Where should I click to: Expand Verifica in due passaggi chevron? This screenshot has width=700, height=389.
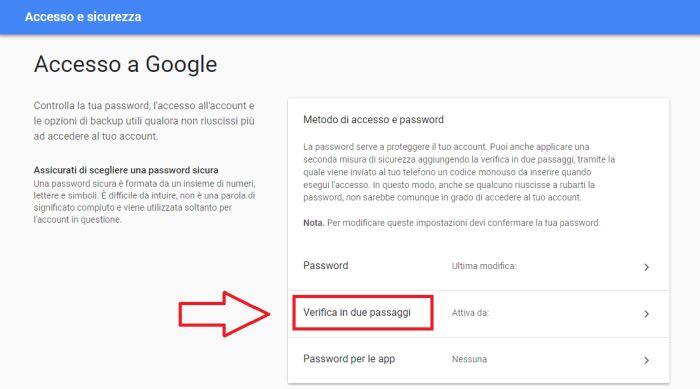pos(646,314)
